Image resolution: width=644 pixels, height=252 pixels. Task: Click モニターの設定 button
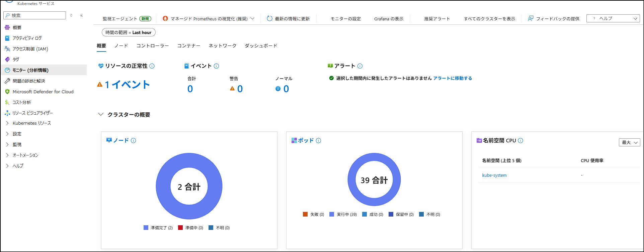point(346,19)
